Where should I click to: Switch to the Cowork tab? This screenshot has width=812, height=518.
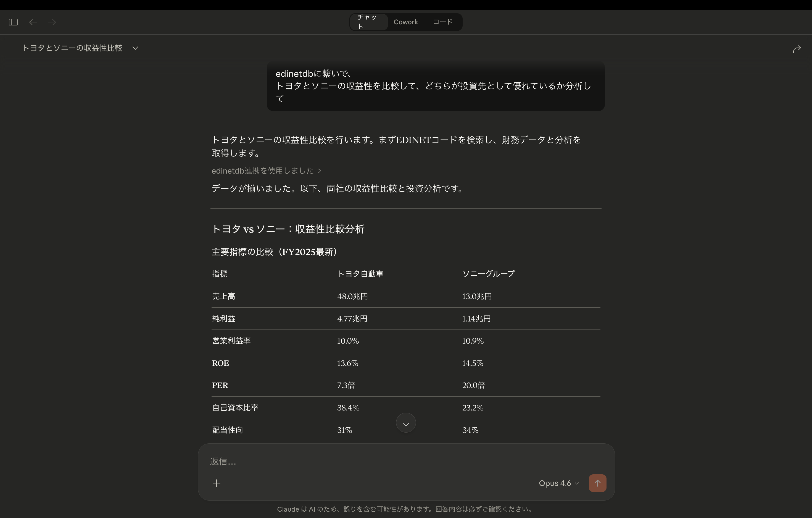click(406, 22)
